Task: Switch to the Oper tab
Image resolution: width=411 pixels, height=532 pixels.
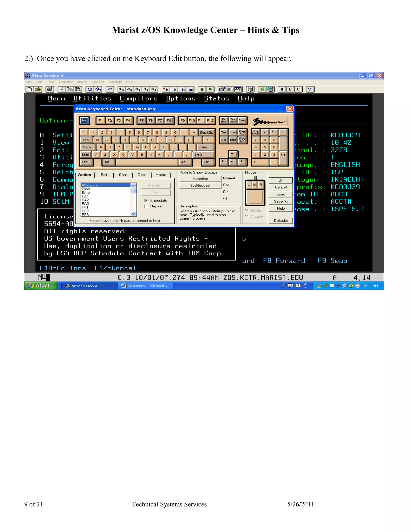Action: [x=142, y=175]
